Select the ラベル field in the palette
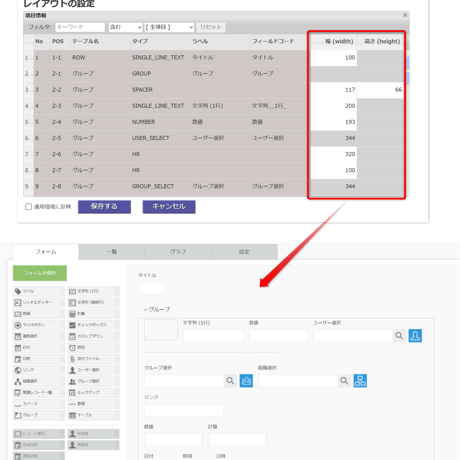 [39, 291]
